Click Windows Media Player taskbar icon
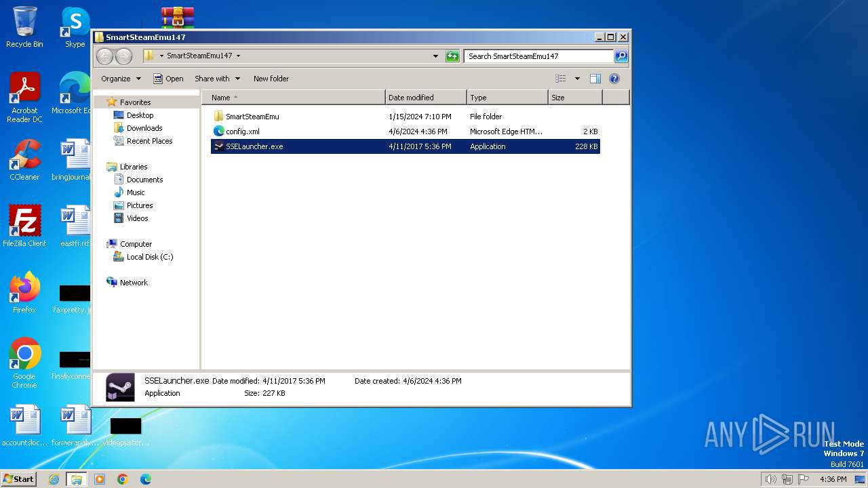The width and height of the screenshot is (868, 488). pos(100,479)
